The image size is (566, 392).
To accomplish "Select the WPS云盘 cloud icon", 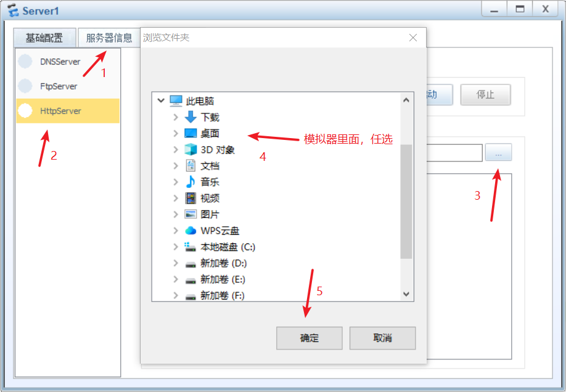I will (191, 231).
